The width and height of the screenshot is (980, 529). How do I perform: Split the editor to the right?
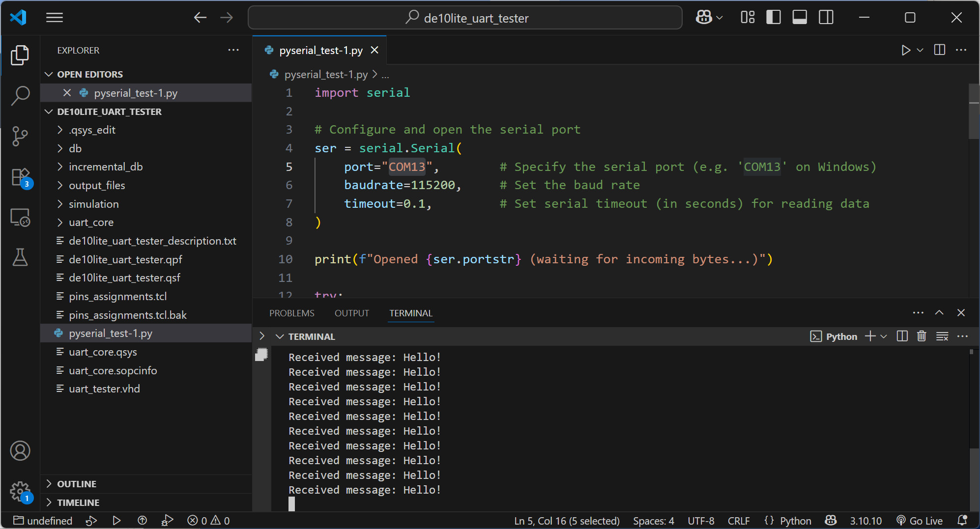(x=939, y=50)
